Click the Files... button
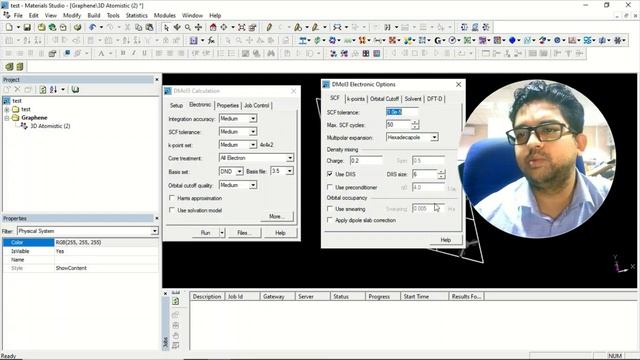The height and width of the screenshot is (360, 640). point(244,233)
